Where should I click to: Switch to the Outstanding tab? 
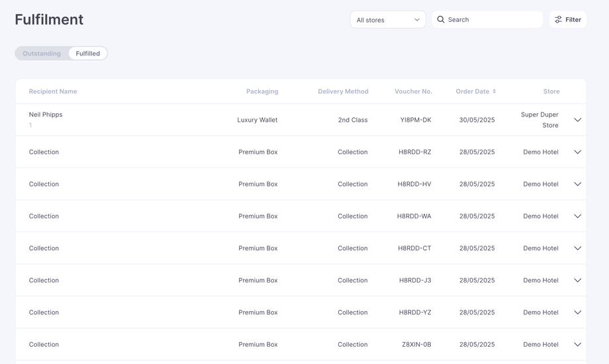[42, 54]
